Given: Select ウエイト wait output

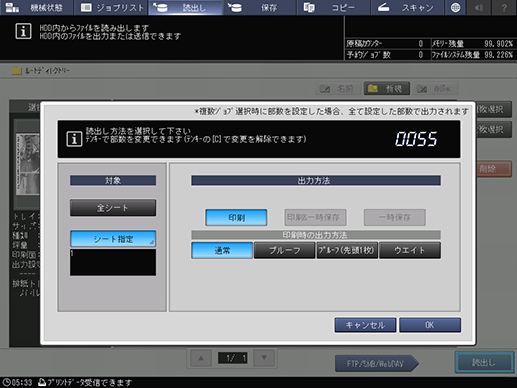Looking at the screenshot, I should click(x=410, y=250).
